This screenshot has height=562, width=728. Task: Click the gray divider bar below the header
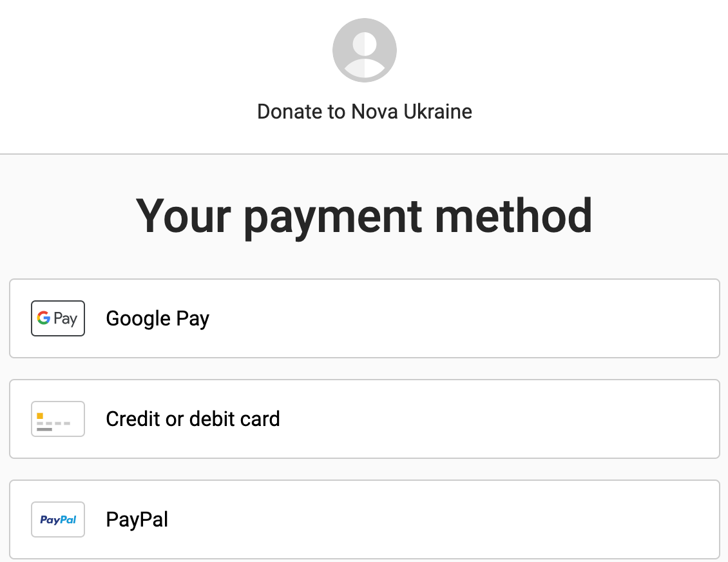click(364, 153)
